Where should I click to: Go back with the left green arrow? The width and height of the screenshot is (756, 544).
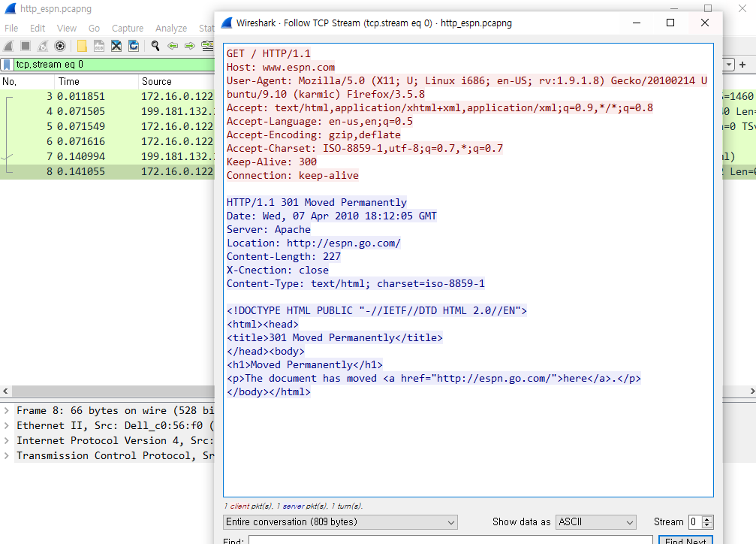173,46
